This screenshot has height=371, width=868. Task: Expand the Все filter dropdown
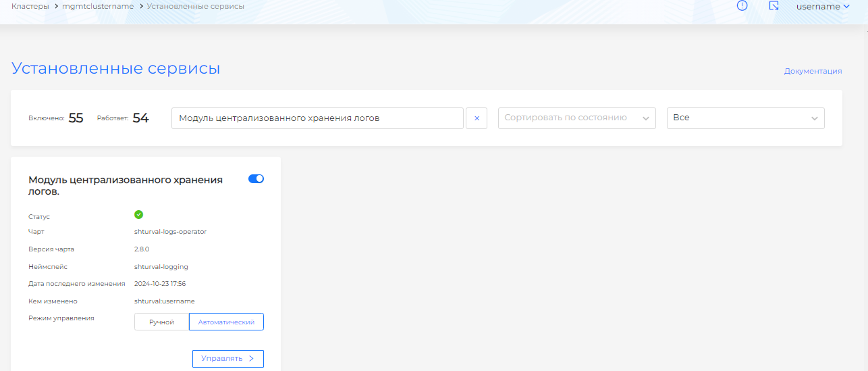745,118
